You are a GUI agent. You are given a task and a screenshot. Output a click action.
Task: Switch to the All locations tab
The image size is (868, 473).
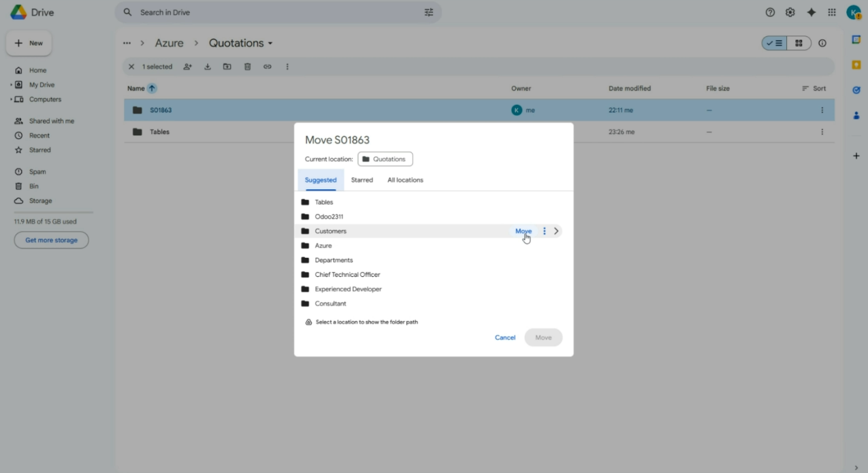coord(405,180)
